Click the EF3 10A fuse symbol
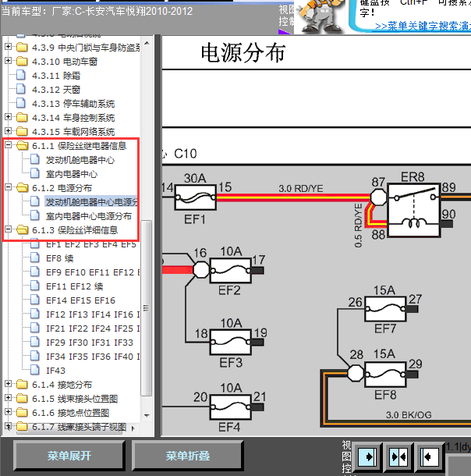 231,342
